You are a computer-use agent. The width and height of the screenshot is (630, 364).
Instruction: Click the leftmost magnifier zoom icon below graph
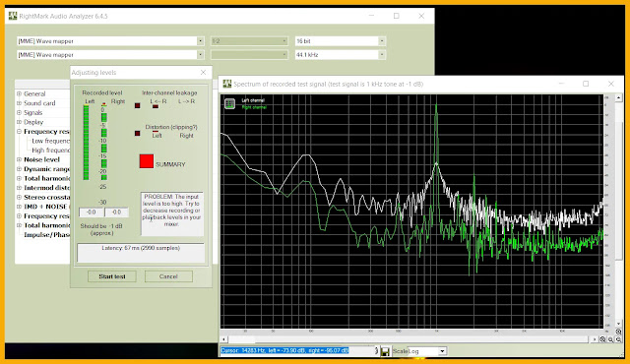pyautogui.click(x=602, y=339)
